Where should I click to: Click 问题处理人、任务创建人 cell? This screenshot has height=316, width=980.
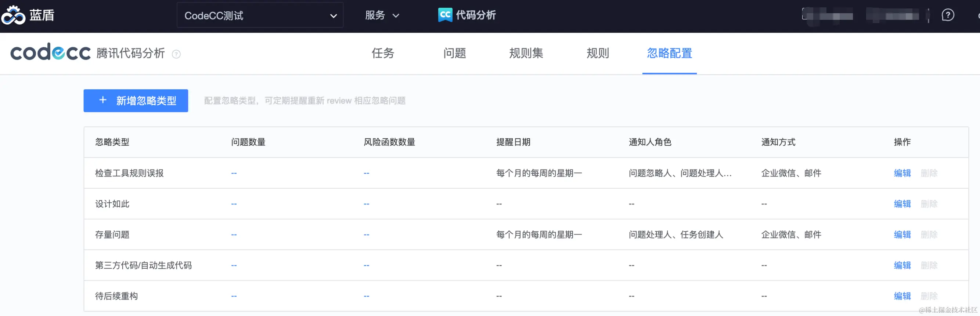tap(675, 235)
